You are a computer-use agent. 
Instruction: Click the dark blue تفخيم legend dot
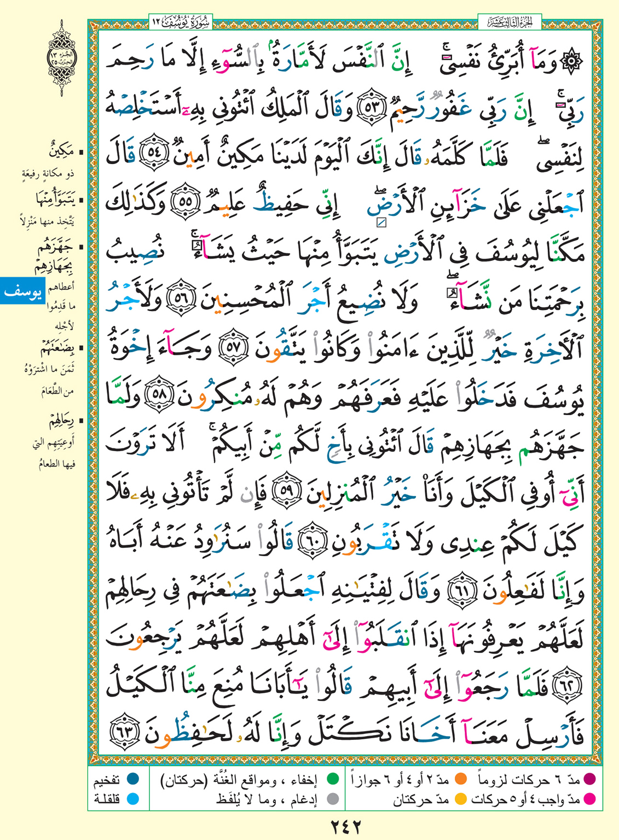[132, 779]
